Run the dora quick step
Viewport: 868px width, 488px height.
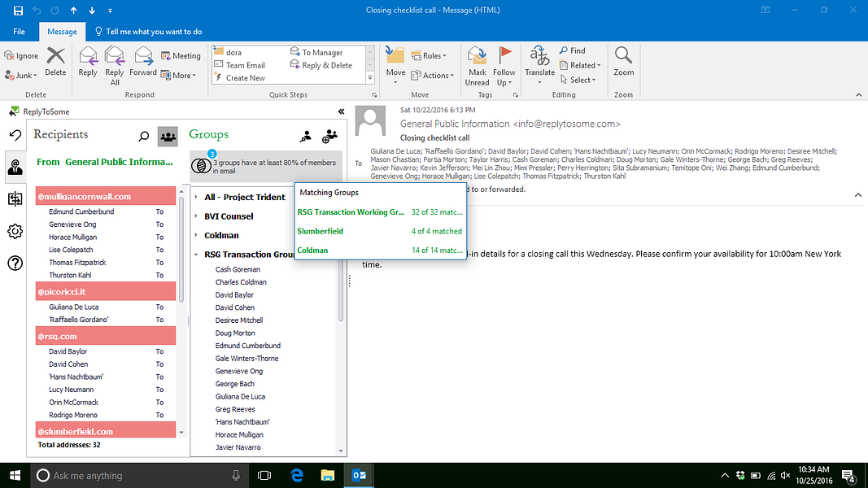[x=228, y=52]
